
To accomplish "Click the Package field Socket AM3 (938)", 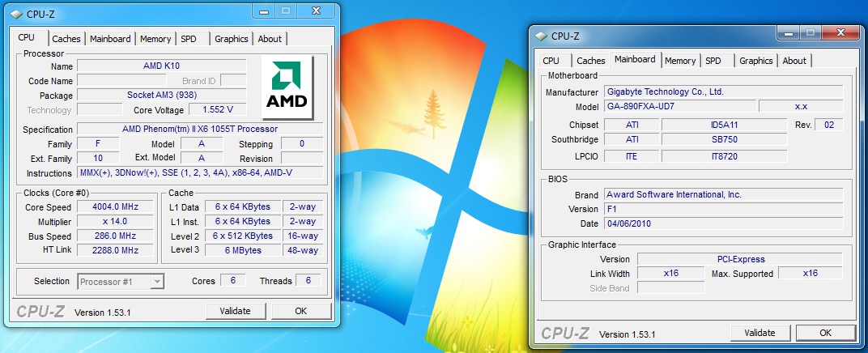I will coord(162,96).
